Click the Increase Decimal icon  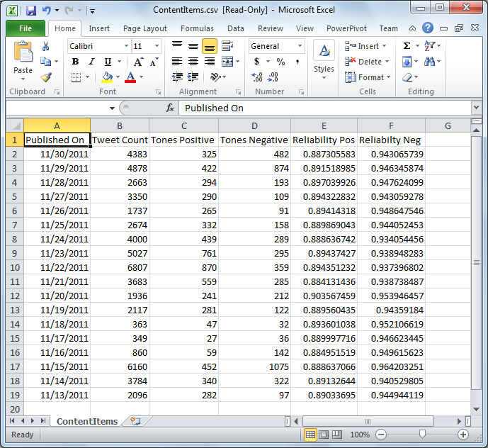257,77
